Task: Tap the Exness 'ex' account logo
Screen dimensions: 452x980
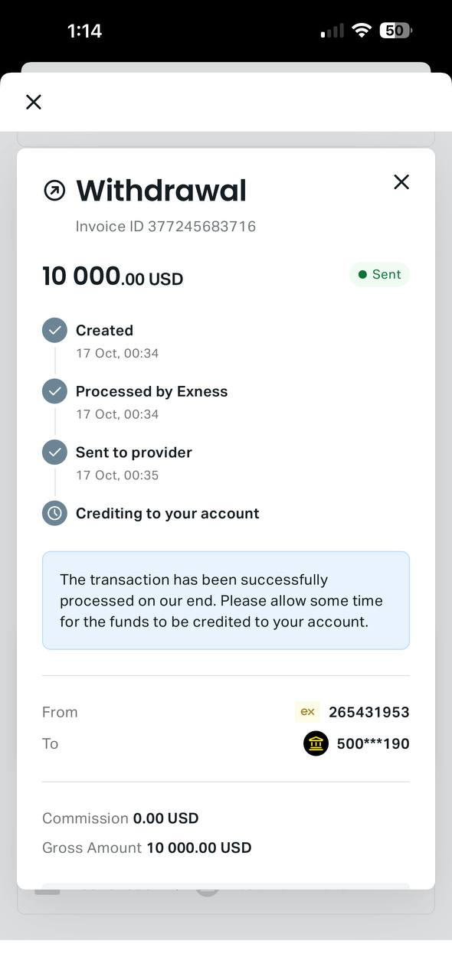Action: pyautogui.click(x=307, y=712)
